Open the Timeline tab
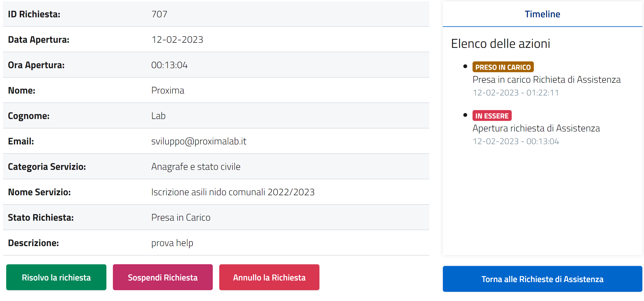The width and height of the screenshot is (644, 301). pos(542,14)
